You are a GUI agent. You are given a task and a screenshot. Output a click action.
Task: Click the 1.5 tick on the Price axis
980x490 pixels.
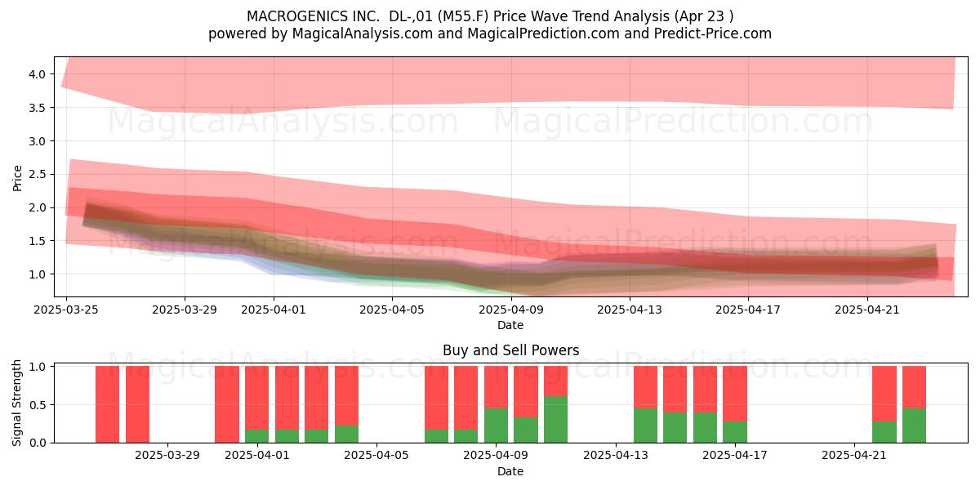tap(36, 241)
